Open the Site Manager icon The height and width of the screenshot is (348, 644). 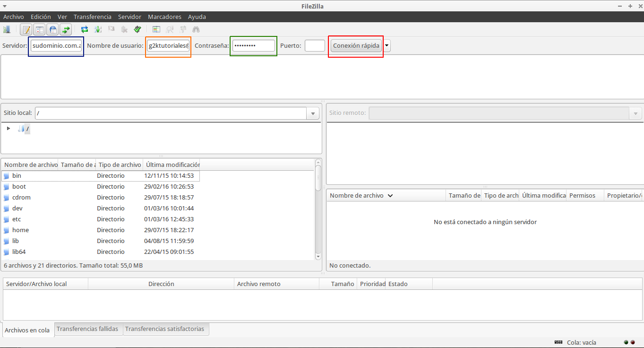tap(7, 29)
